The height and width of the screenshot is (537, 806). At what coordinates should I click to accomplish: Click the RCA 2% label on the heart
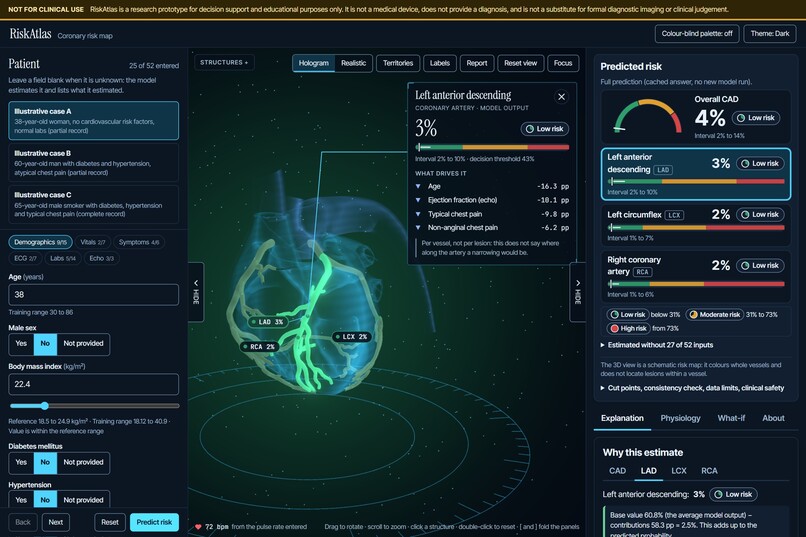[x=259, y=347]
